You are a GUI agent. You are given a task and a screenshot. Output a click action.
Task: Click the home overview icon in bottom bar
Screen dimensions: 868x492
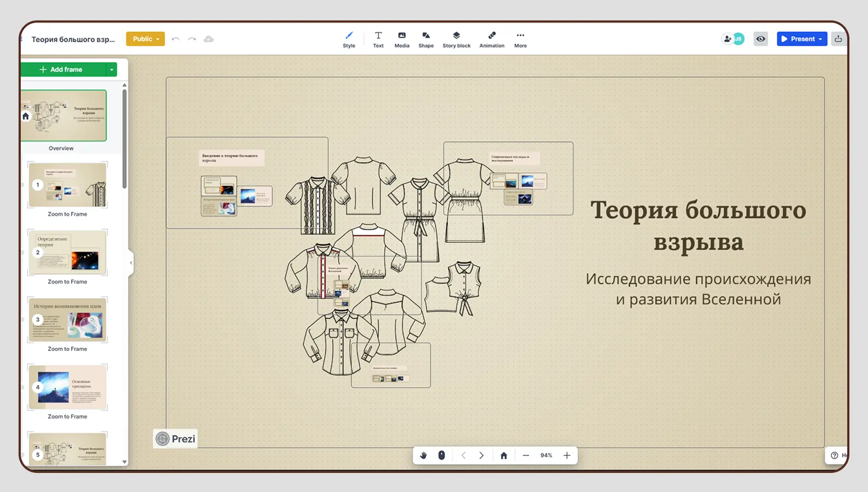[504, 455]
